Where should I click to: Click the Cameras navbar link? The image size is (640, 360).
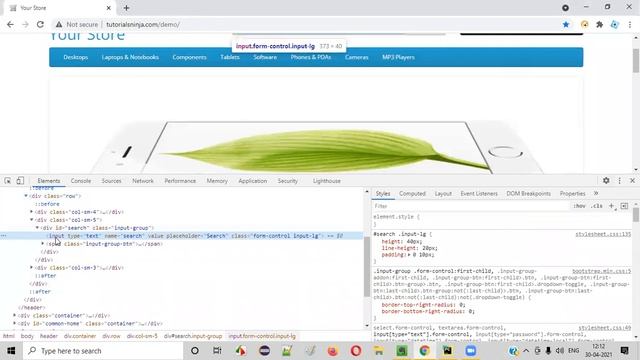point(356,57)
